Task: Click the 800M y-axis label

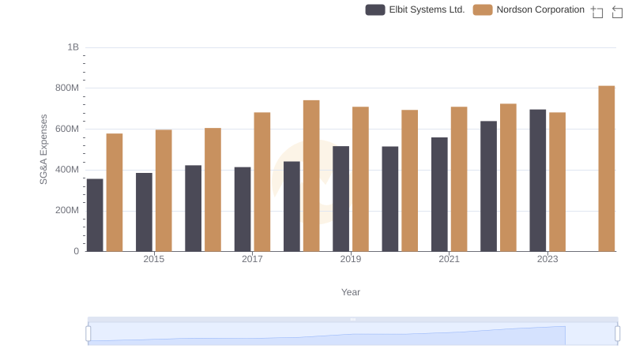Action: tap(67, 88)
